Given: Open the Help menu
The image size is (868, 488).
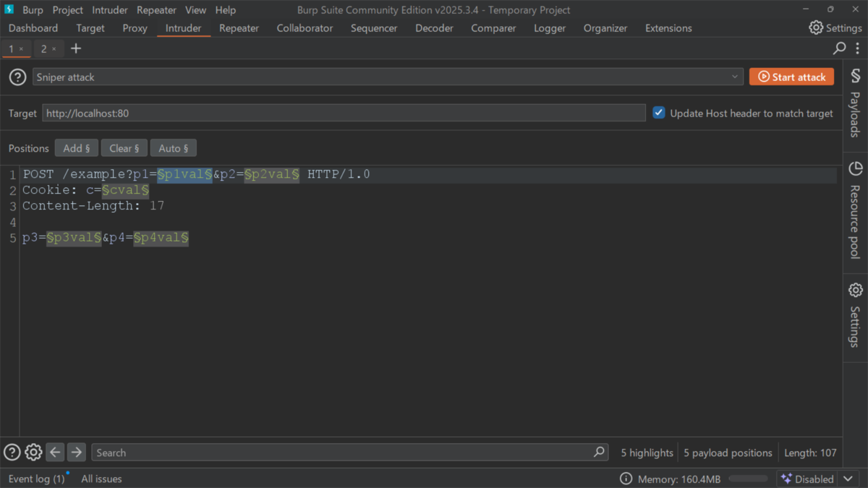Looking at the screenshot, I should point(226,10).
